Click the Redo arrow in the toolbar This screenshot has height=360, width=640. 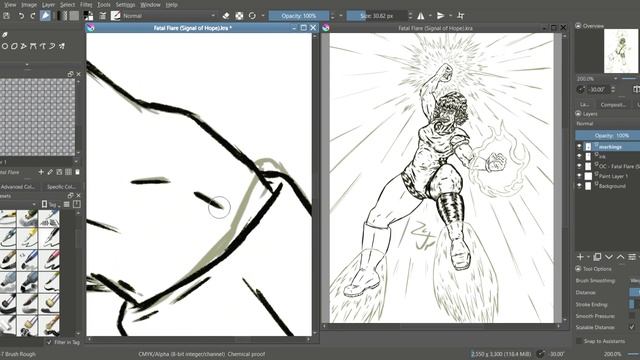33,16
